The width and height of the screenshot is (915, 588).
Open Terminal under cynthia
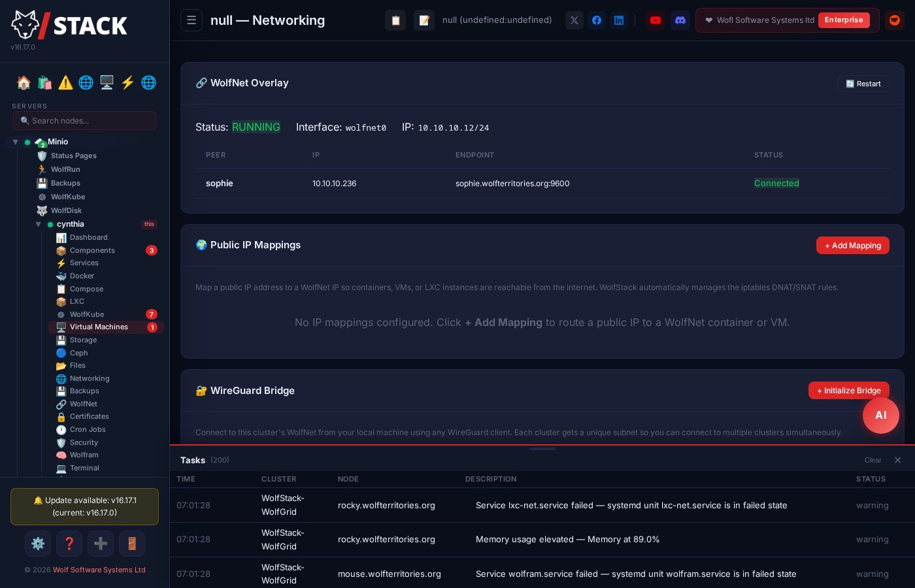click(84, 468)
